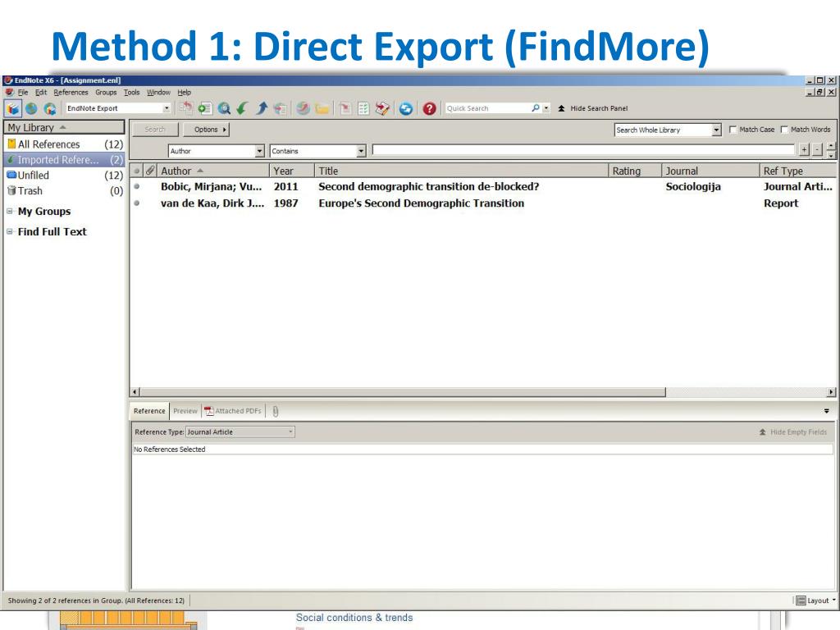This screenshot has height=630, width=840.
Task: Open the reference panel options arrow icon
Action: (x=827, y=411)
